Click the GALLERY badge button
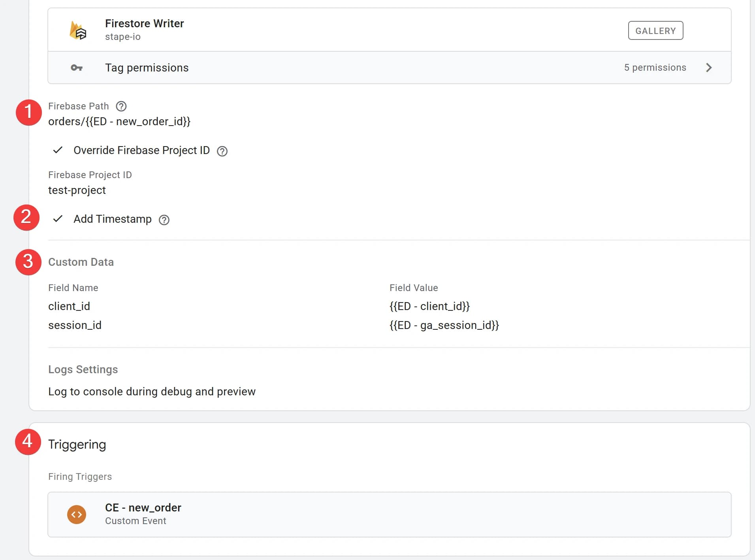Screen dimensions: 755x560 coord(655,30)
